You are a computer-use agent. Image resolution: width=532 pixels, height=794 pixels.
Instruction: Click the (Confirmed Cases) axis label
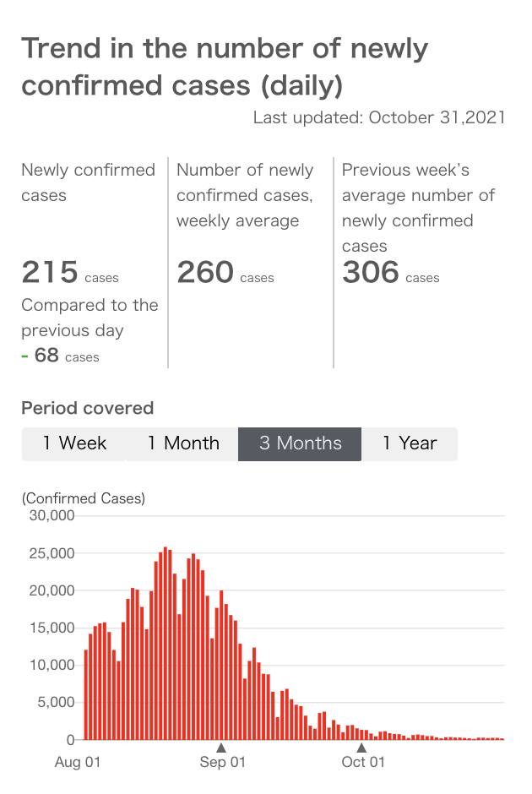(84, 498)
